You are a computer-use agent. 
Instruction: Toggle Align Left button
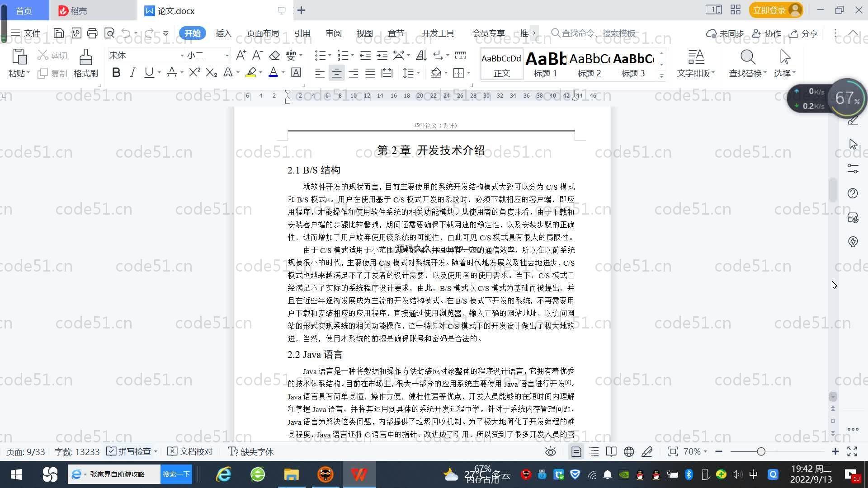(x=320, y=73)
